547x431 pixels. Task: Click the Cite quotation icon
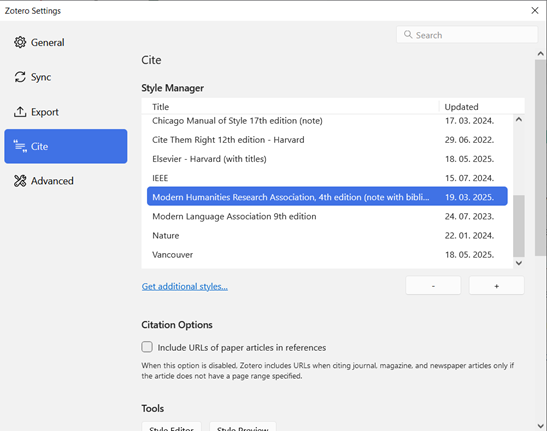tap(20, 146)
